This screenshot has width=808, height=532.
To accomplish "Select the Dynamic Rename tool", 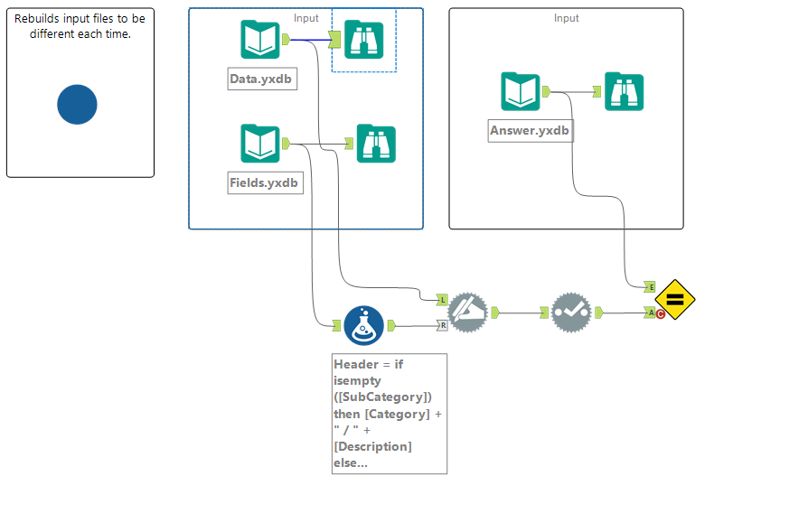I will (467, 313).
